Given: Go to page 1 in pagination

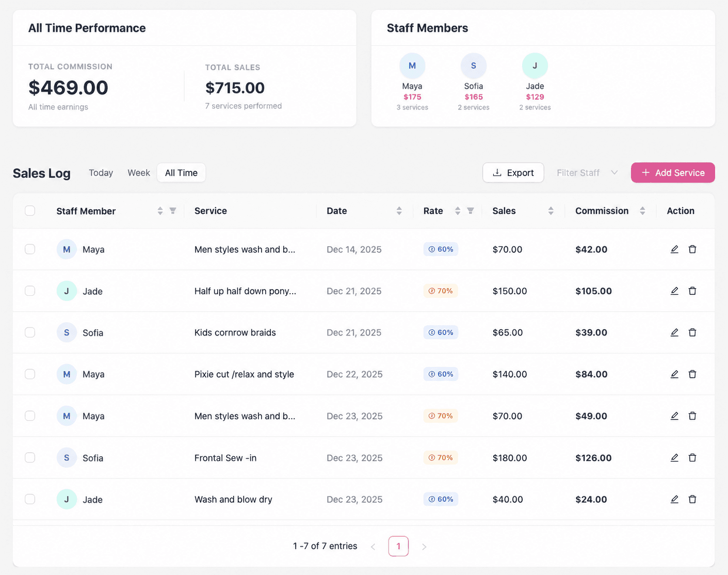Looking at the screenshot, I should 398,546.
